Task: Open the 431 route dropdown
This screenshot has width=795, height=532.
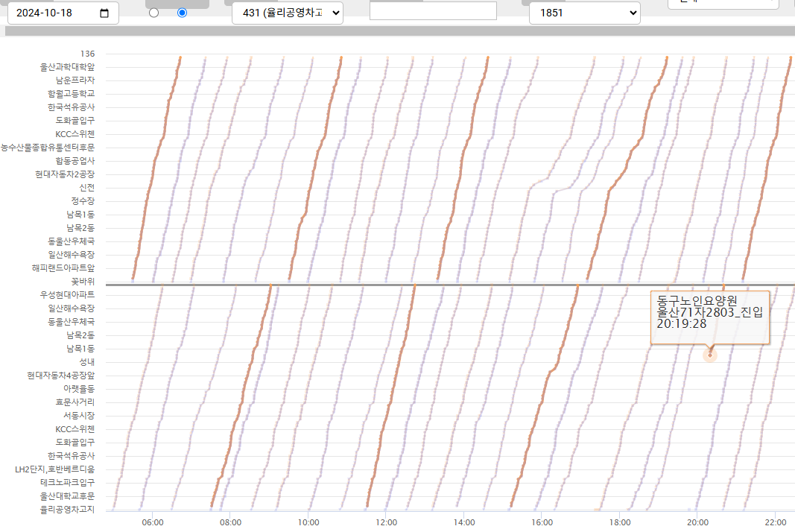Action: click(x=287, y=13)
